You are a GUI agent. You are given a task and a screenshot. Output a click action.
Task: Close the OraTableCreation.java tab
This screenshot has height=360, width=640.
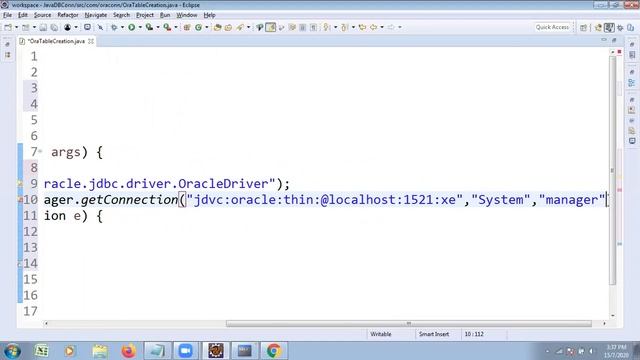[x=91, y=41]
